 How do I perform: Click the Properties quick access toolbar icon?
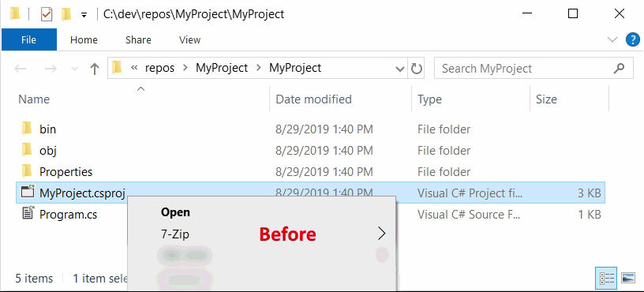coord(47,15)
